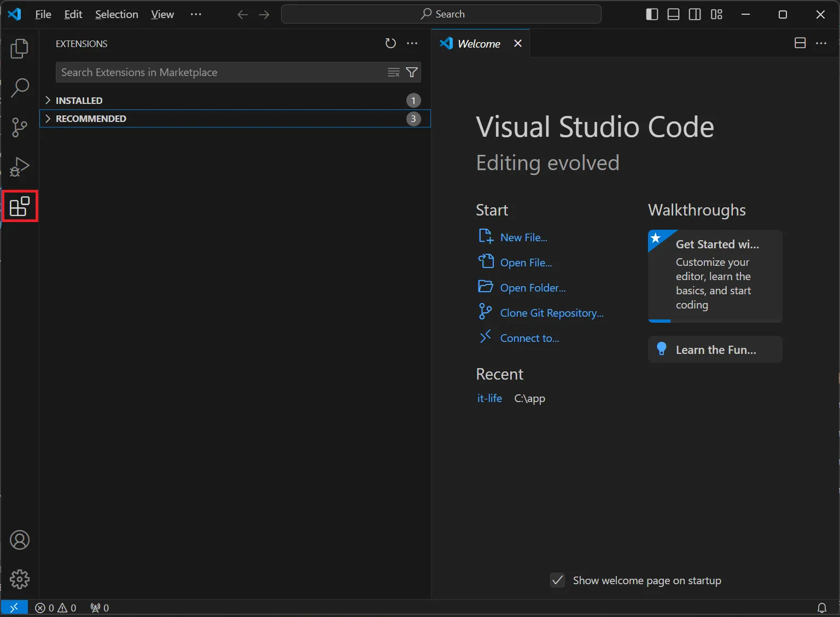Viewport: 840px width, 617px height.
Task: Clear extensions search results icon
Action: 394,72
